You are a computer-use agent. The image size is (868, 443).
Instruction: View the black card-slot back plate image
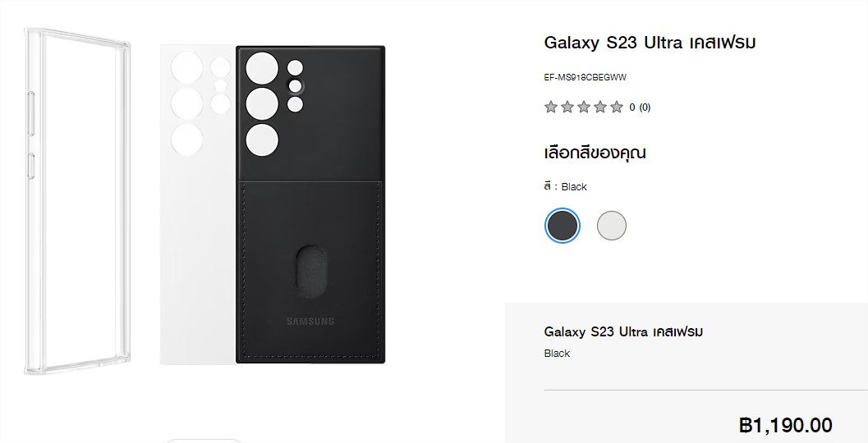pyautogui.click(x=310, y=204)
